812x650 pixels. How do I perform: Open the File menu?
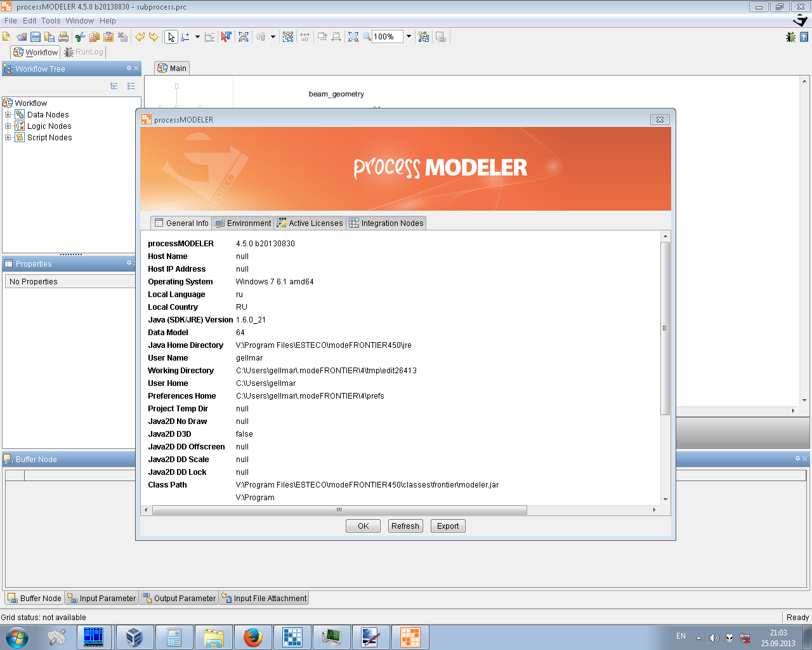(x=11, y=21)
